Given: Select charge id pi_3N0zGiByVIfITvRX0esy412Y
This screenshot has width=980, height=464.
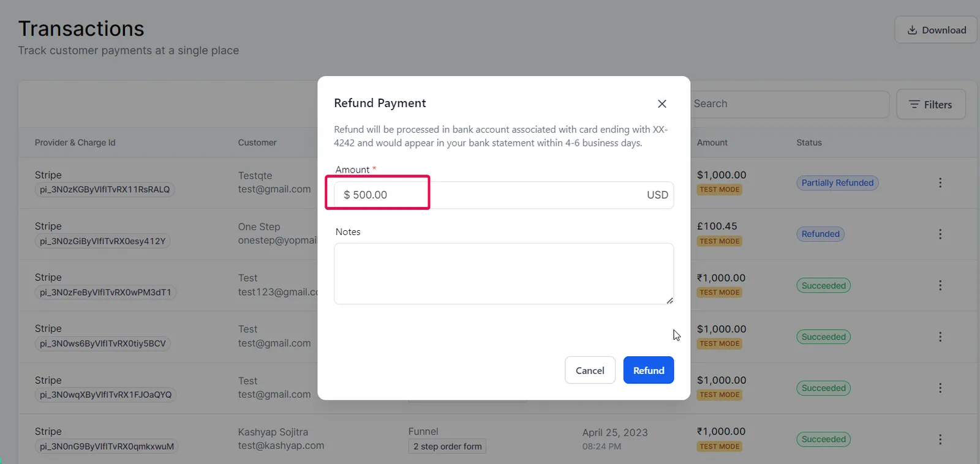Looking at the screenshot, I should tap(103, 241).
